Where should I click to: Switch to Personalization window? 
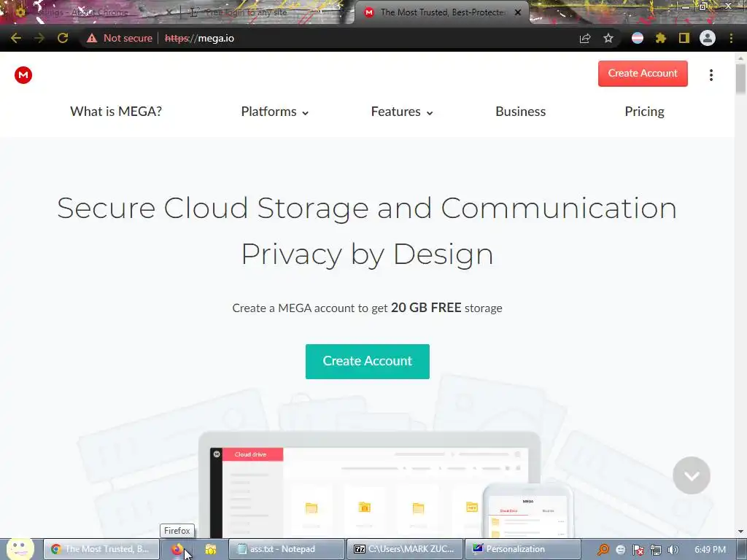pos(522,549)
